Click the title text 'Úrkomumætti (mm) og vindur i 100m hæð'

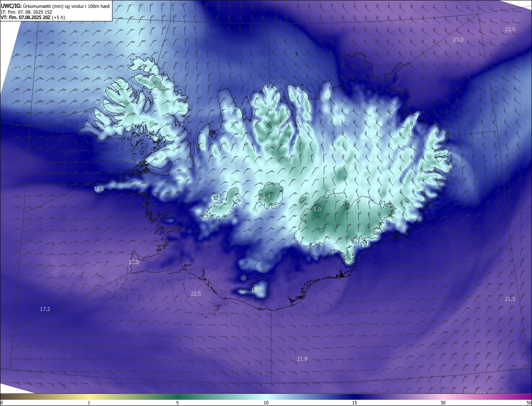tap(66, 6)
